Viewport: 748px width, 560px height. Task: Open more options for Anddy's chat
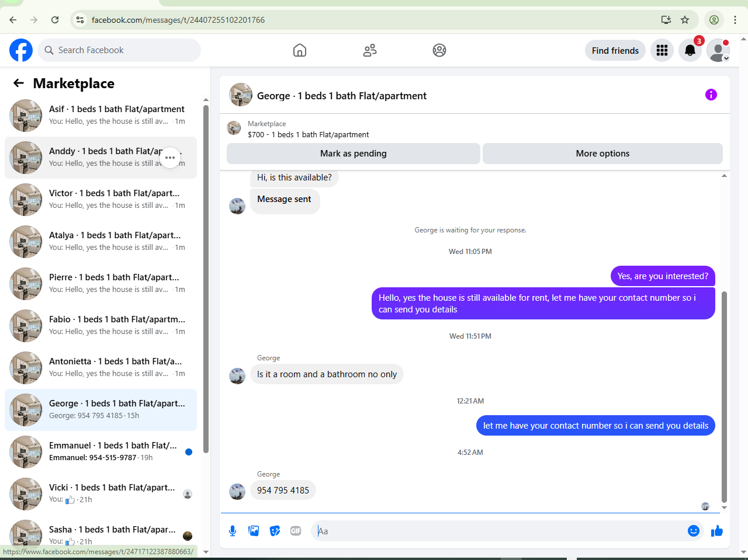[170, 158]
